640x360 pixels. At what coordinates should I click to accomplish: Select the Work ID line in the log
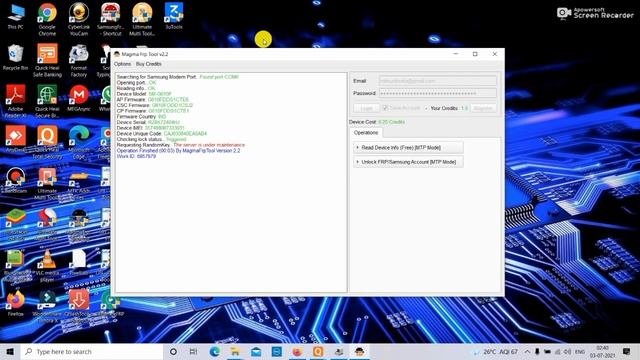136,156
